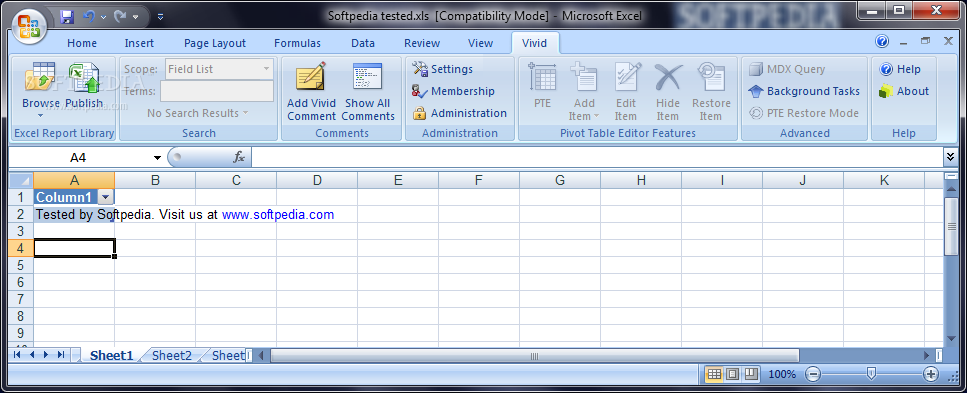Open Column1 filter dropdown
Image resolution: width=967 pixels, height=393 pixels.
pyautogui.click(x=105, y=197)
